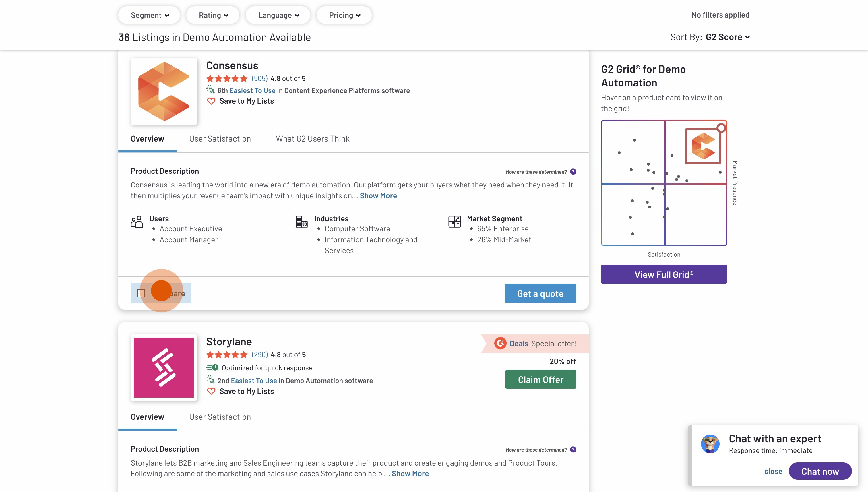Screen dimensions: 868x492
Task: Click the G2 Deals badge icon
Action: (x=500, y=343)
